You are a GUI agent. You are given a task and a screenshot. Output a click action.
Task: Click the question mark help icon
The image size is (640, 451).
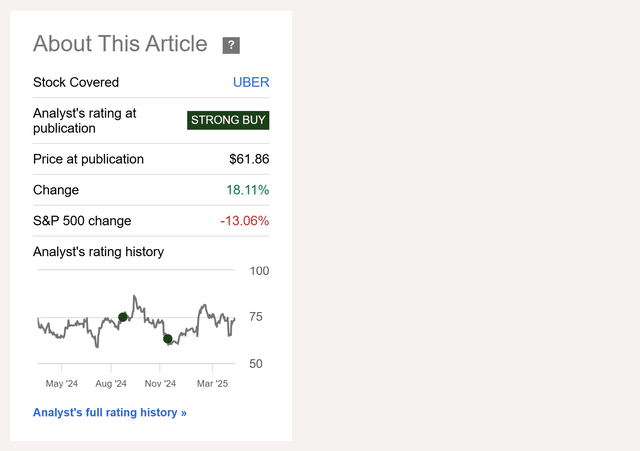[x=231, y=45]
